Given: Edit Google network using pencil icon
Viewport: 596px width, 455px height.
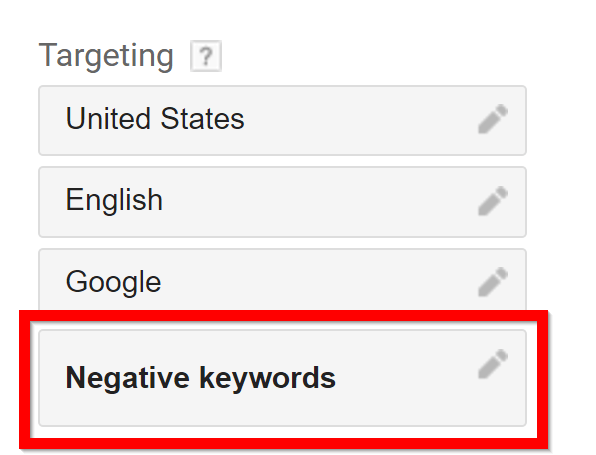Looking at the screenshot, I should click(493, 282).
